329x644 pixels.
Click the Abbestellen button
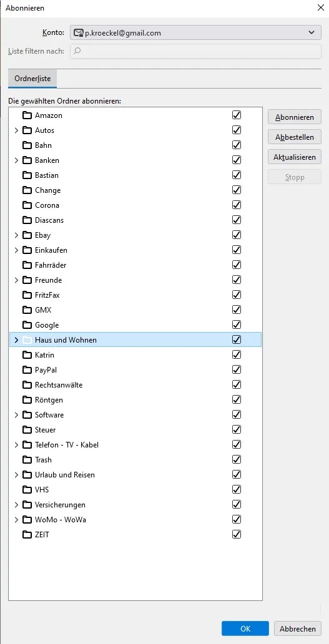tap(295, 137)
